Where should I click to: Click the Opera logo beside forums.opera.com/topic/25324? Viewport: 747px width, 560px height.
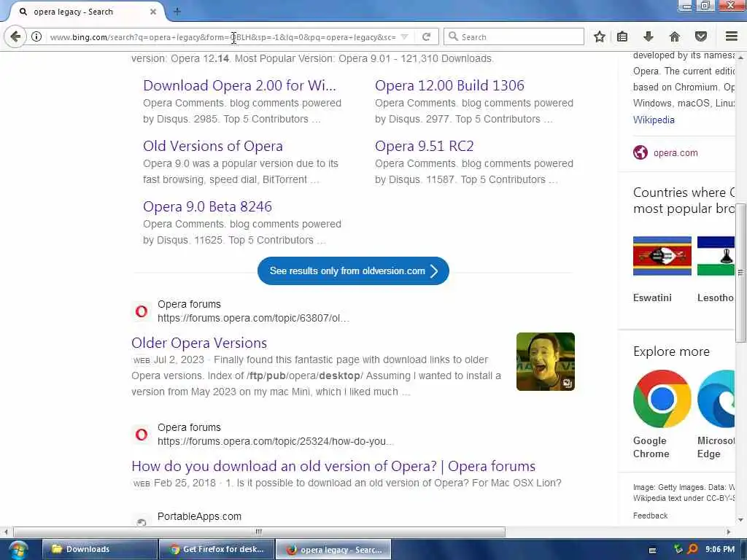point(142,435)
